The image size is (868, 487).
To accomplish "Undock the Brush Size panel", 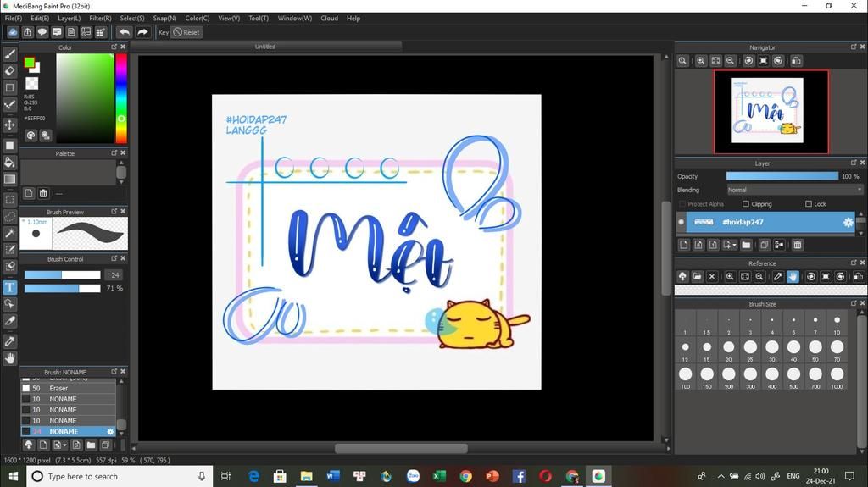I will pyautogui.click(x=853, y=303).
